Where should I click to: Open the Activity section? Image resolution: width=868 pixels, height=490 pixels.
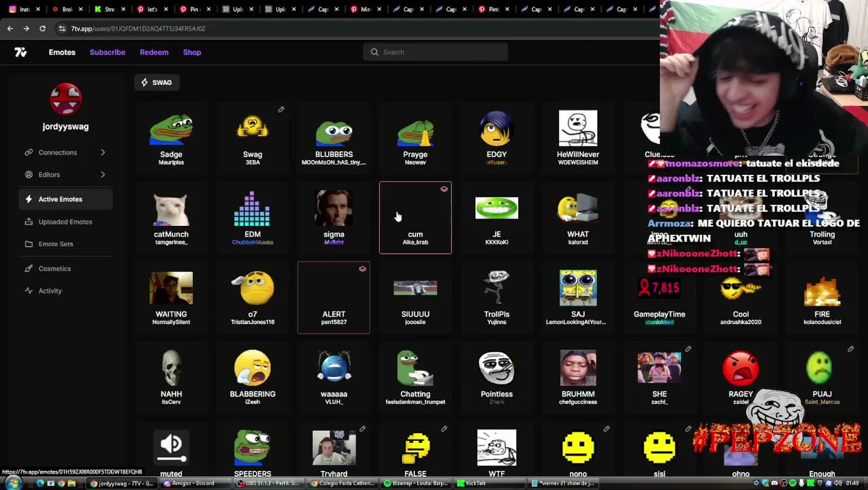pyautogui.click(x=65, y=291)
